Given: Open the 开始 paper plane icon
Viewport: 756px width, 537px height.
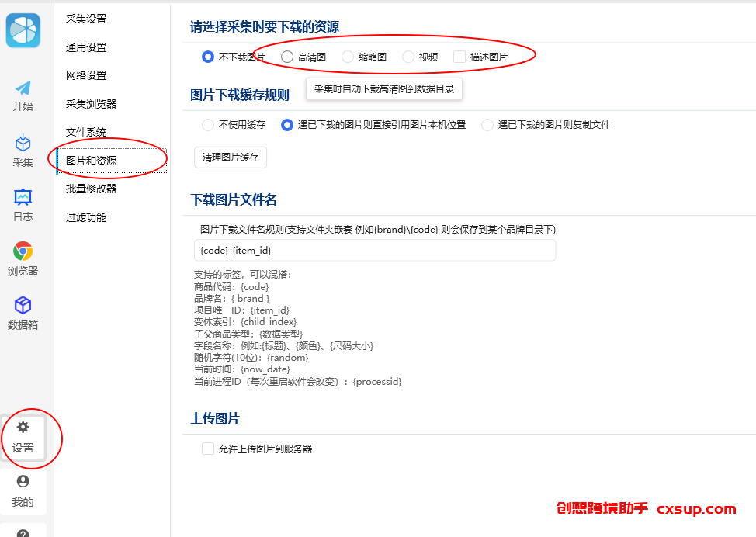Looking at the screenshot, I should (x=23, y=88).
